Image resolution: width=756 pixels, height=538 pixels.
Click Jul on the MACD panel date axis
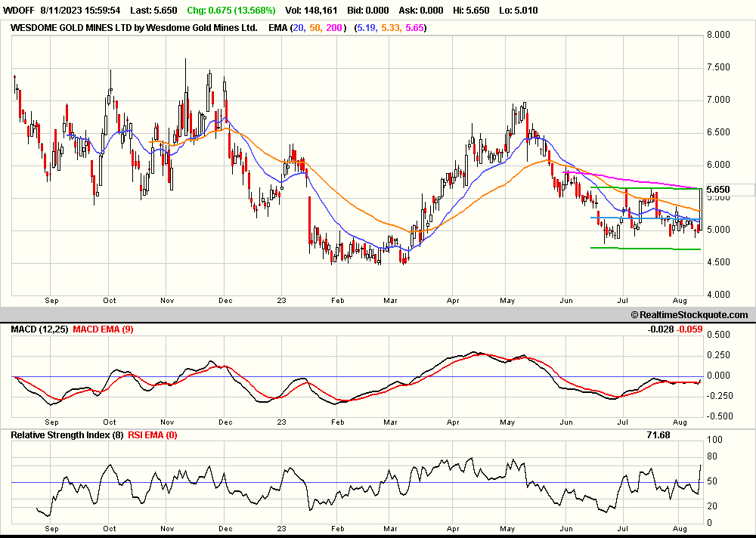pos(623,422)
